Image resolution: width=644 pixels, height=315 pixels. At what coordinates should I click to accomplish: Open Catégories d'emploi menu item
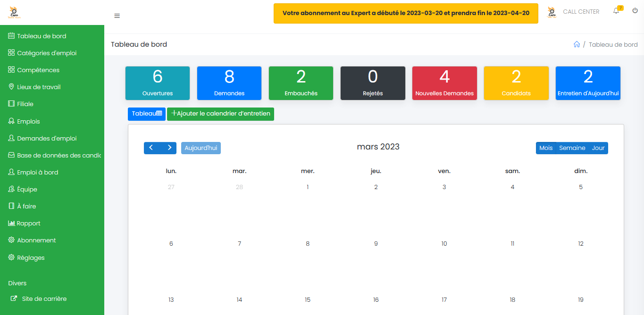click(x=47, y=53)
